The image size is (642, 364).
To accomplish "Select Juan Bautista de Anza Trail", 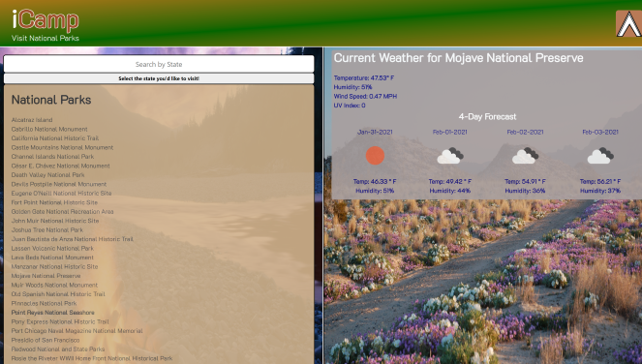I will (x=73, y=239).
